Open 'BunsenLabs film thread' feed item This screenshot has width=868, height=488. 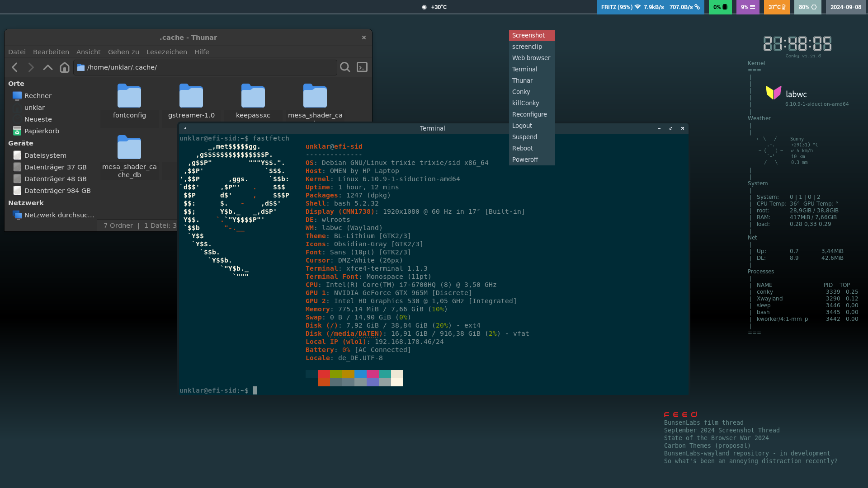click(703, 423)
